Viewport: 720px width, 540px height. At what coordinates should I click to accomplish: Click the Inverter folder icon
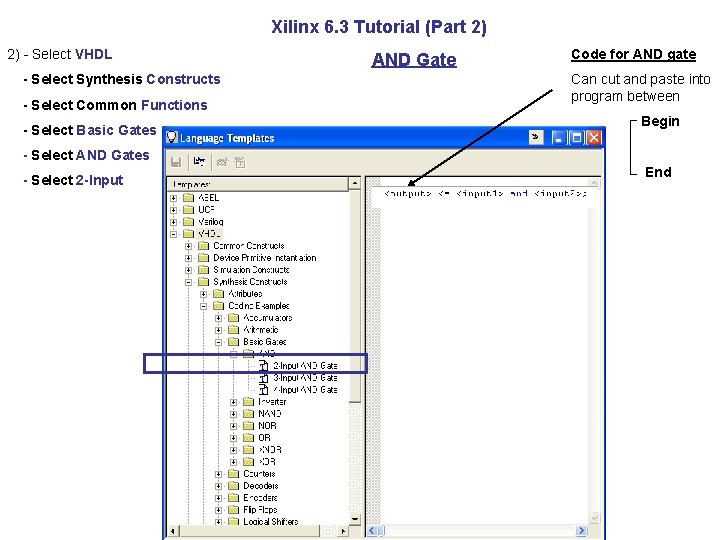tap(248, 402)
